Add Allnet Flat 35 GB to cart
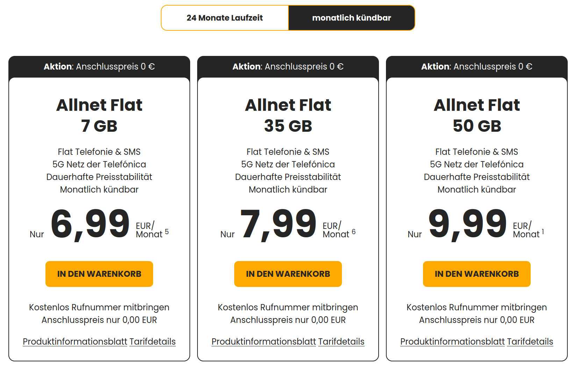 coord(288,274)
